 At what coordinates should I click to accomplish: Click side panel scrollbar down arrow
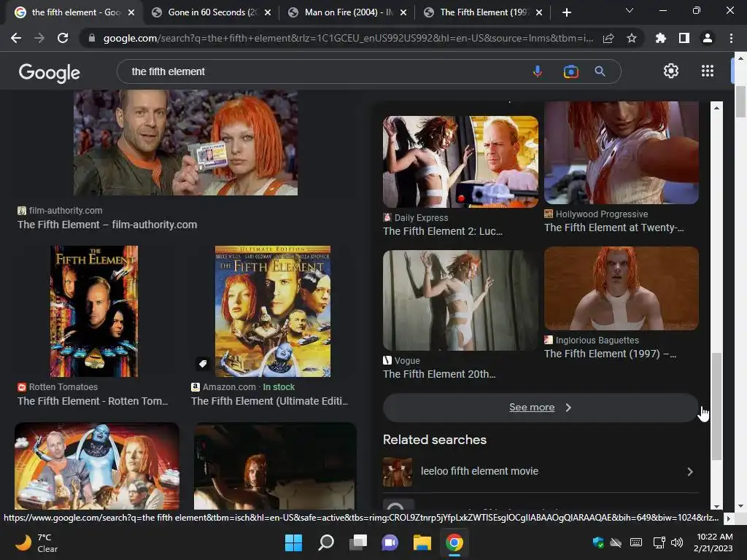716,507
